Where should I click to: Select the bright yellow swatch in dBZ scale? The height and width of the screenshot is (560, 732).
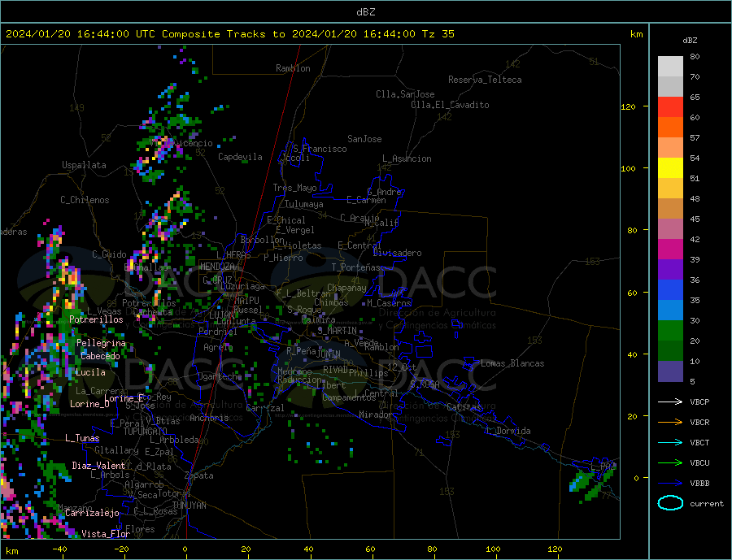pos(670,168)
